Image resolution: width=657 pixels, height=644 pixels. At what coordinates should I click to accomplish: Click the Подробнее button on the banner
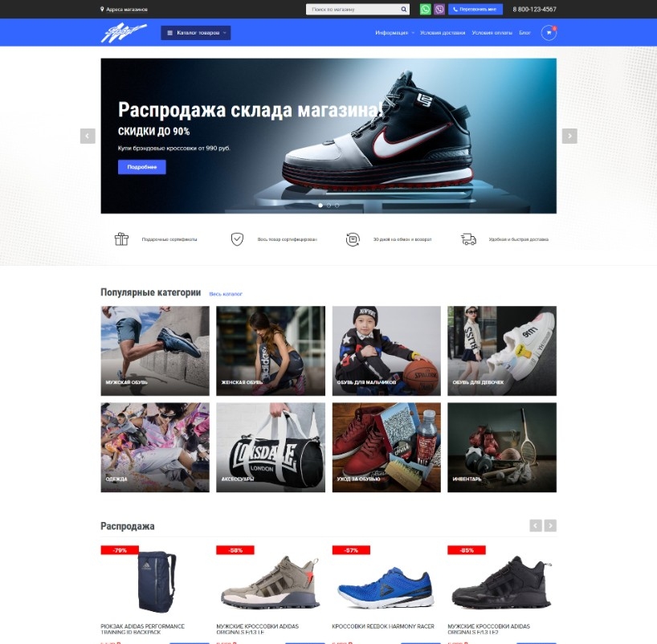[141, 167]
